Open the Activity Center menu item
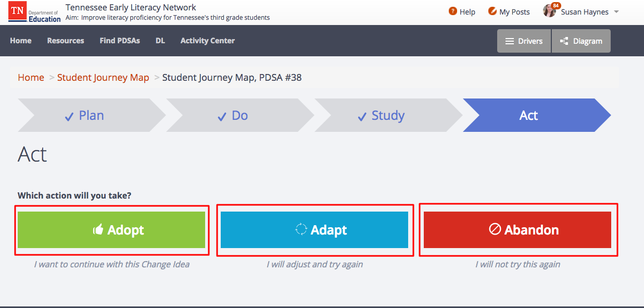The image size is (644, 308). coord(207,41)
